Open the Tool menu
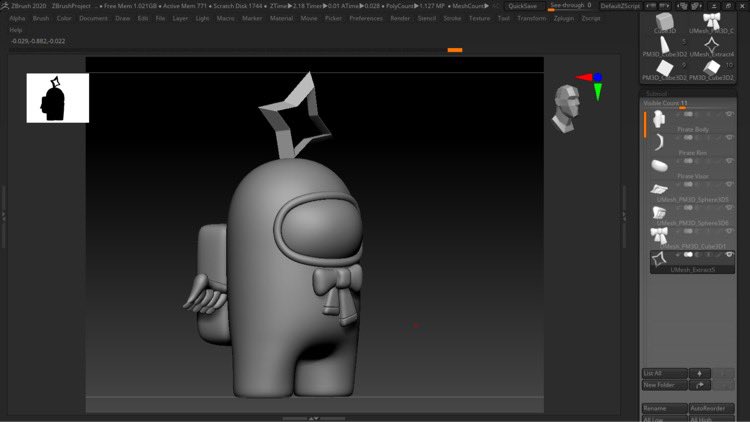750x422 pixels. tap(504, 18)
